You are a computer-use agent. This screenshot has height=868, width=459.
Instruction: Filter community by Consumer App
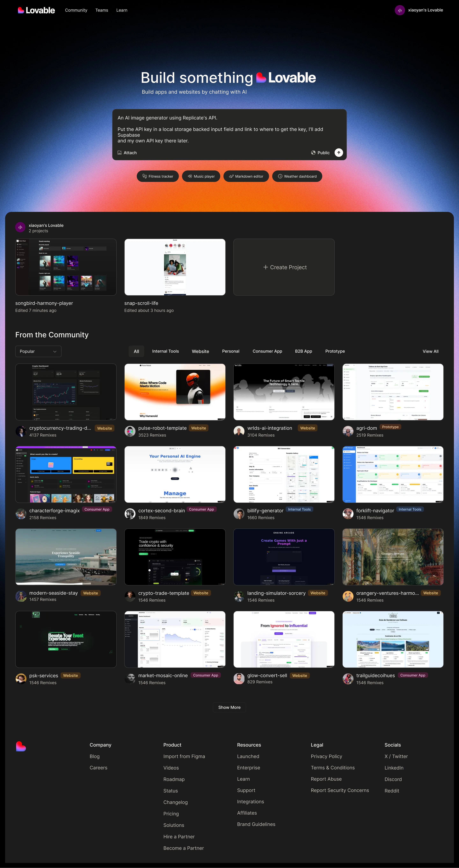click(267, 351)
